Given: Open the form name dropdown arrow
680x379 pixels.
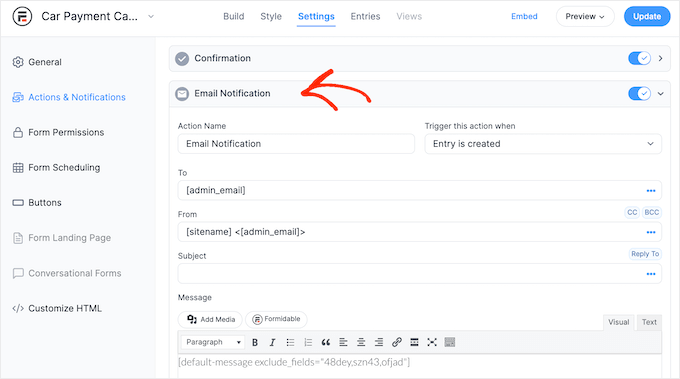Looking at the screenshot, I should pos(151,16).
